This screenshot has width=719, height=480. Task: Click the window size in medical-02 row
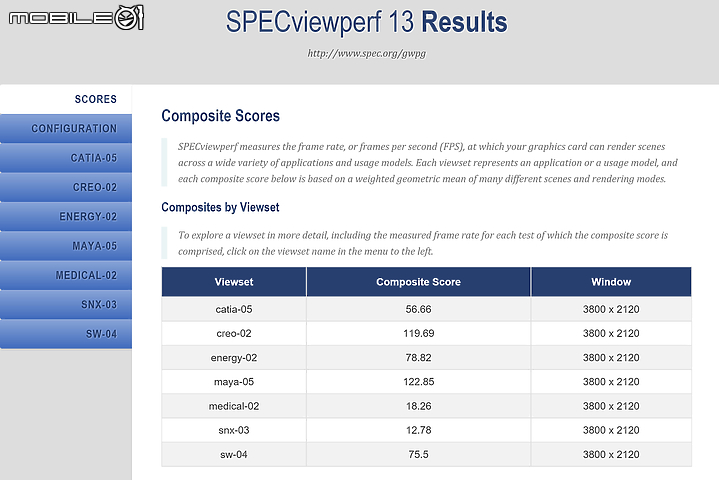pyautogui.click(x=611, y=406)
